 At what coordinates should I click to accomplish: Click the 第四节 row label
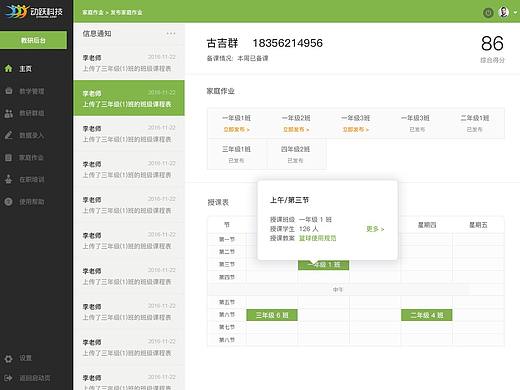pos(227,277)
